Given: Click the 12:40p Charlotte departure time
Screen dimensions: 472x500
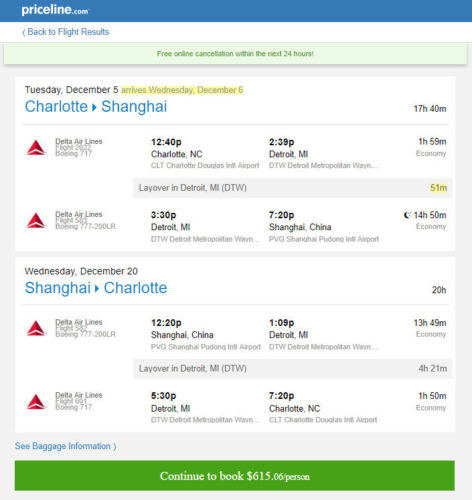Looking at the screenshot, I should pos(166,142).
